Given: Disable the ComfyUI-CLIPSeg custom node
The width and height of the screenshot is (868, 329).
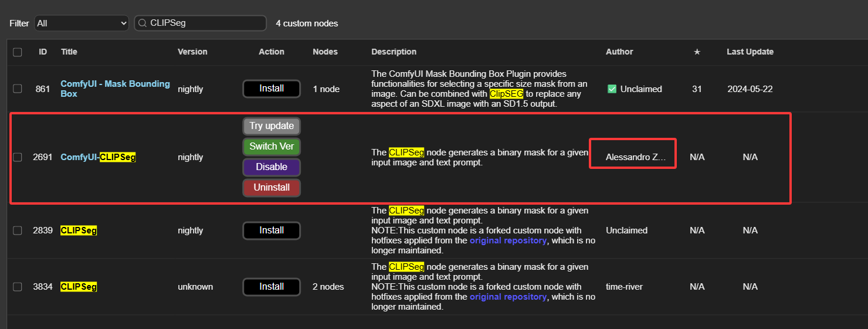Looking at the screenshot, I should [x=272, y=167].
